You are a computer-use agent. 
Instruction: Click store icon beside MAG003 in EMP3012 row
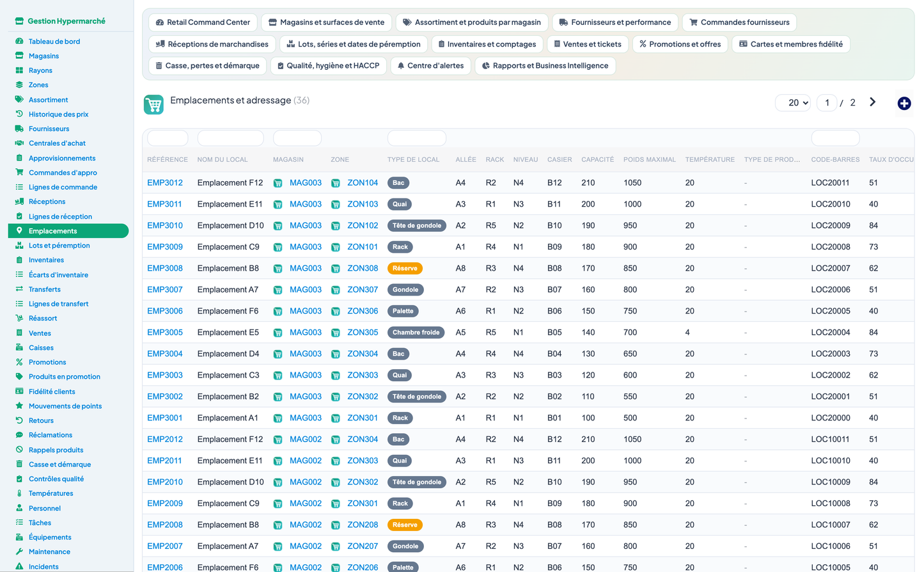pyautogui.click(x=278, y=183)
